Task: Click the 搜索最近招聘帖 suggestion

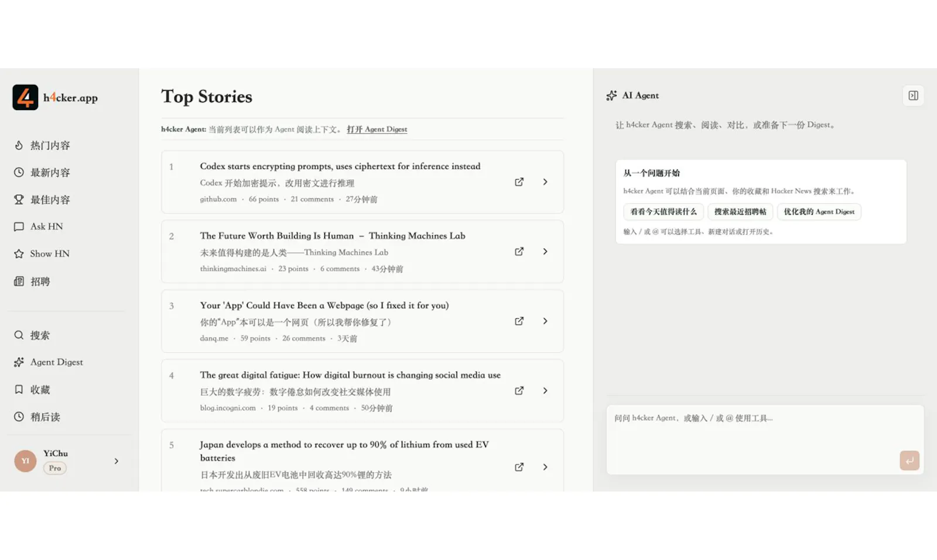Action: [740, 212]
